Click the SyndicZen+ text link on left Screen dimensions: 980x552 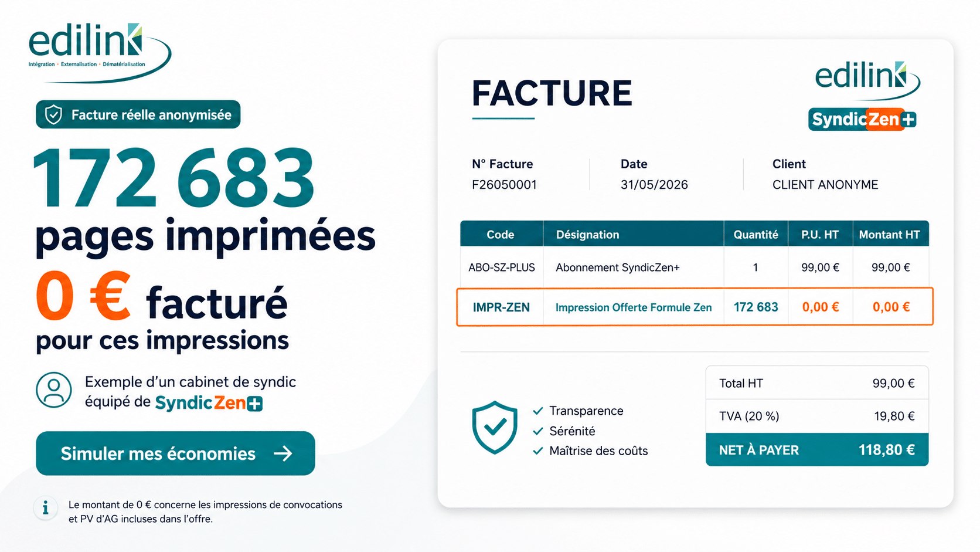click(x=209, y=403)
